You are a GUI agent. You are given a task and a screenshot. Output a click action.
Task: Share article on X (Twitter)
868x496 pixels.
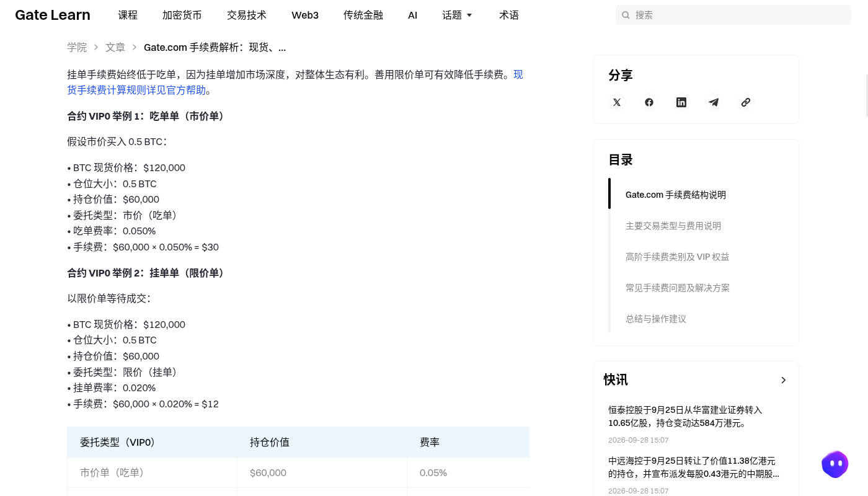(617, 102)
